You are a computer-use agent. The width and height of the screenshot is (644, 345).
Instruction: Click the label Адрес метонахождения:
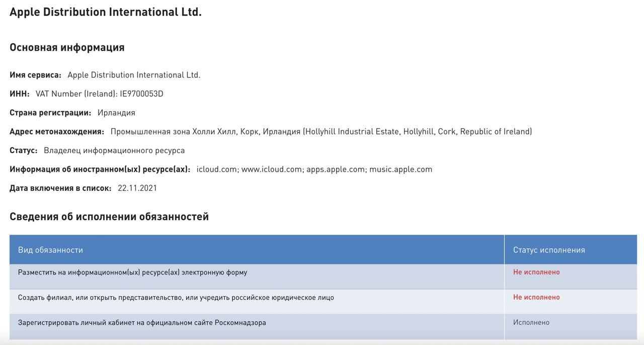pos(57,131)
